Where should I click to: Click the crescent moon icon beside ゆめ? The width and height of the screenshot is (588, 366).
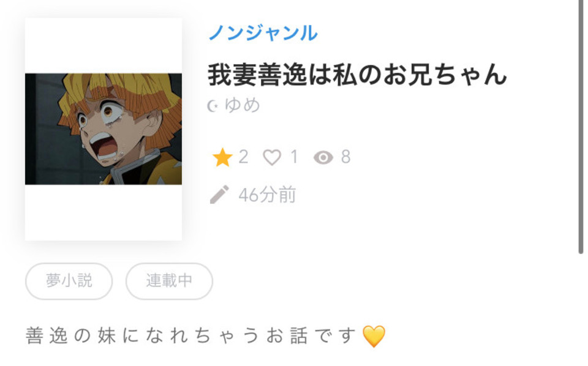coord(213,106)
